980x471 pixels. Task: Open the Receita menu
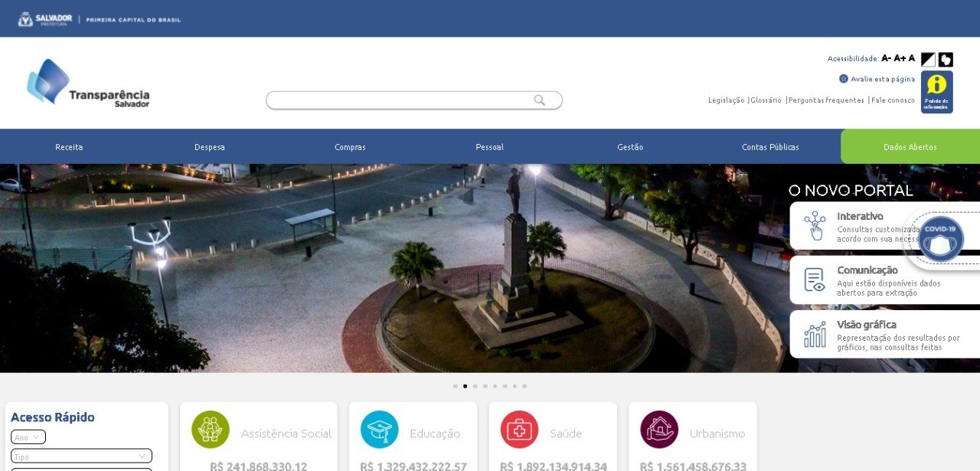click(69, 147)
